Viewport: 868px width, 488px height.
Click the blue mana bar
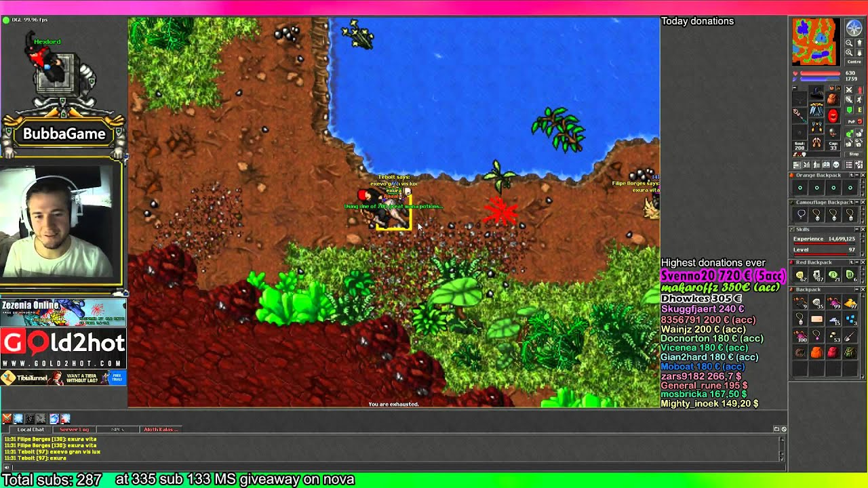point(821,79)
